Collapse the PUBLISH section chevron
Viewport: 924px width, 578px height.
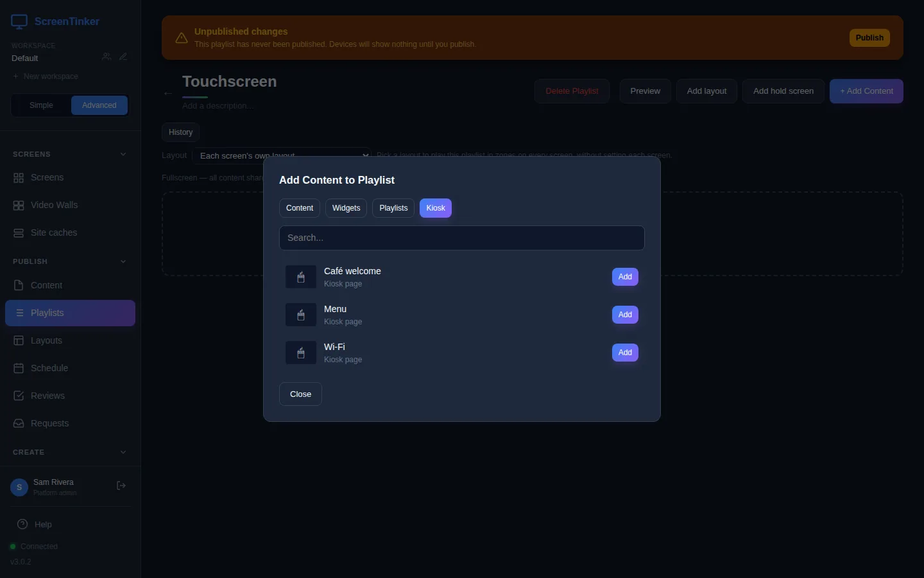(x=123, y=261)
